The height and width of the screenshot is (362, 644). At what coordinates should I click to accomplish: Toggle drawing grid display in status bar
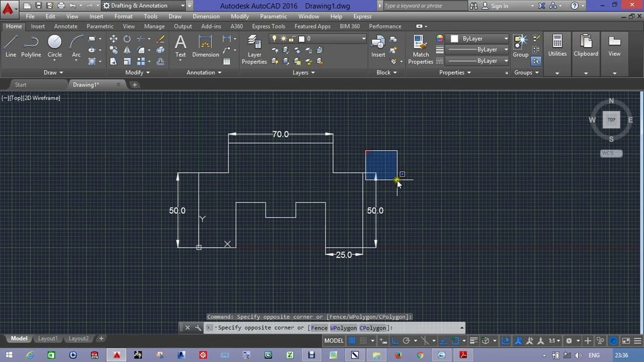[x=353, y=341]
